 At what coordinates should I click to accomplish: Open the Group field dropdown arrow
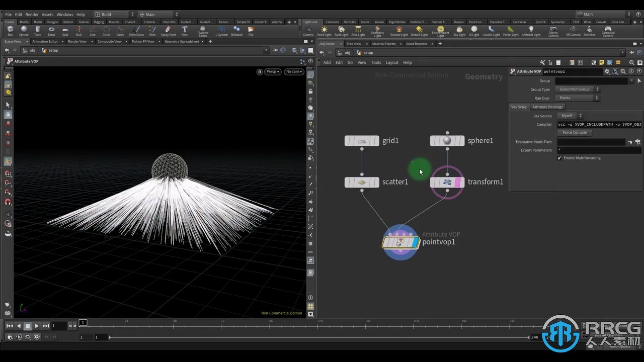coord(631,80)
